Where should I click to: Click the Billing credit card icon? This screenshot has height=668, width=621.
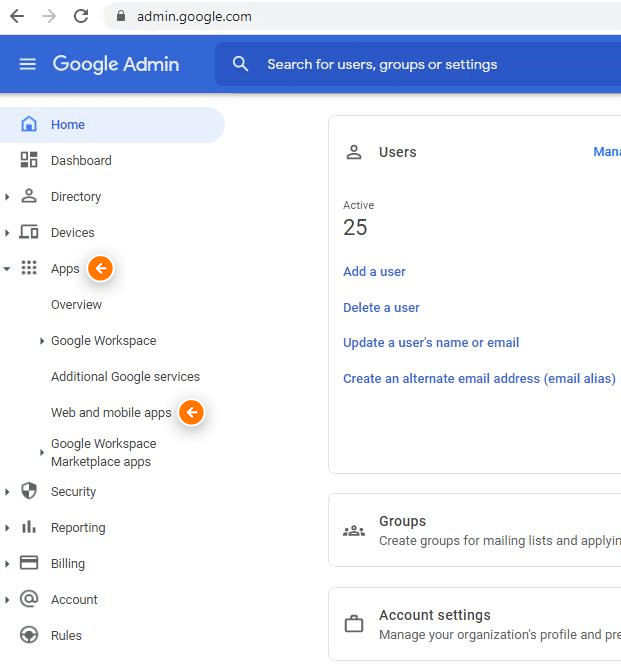pyautogui.click(x=29, y=563)
